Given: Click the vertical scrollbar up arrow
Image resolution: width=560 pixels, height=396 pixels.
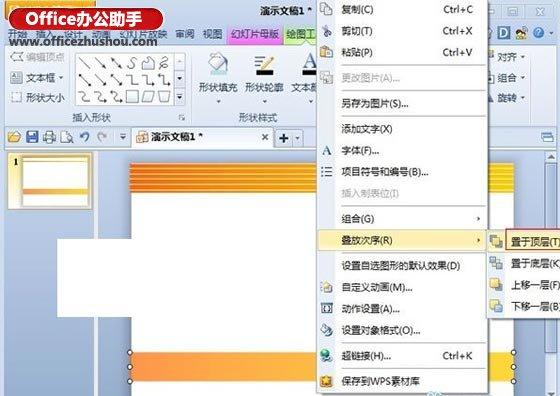Looking at the screenshot, I should tap(551, 157).
